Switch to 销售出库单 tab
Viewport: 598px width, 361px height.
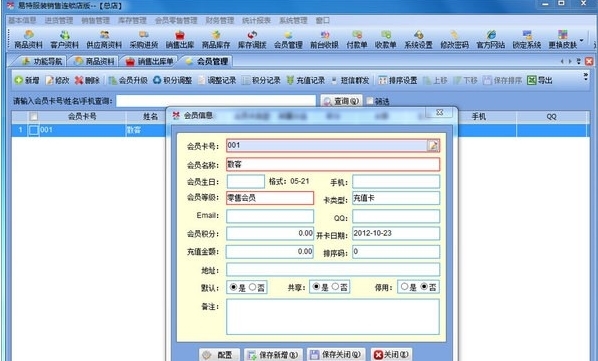tap(150, 61)
